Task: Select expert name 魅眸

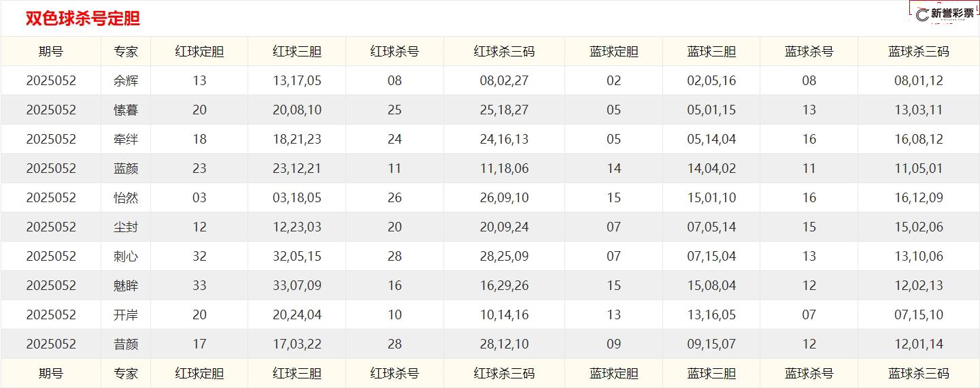Action: point(126,285)
